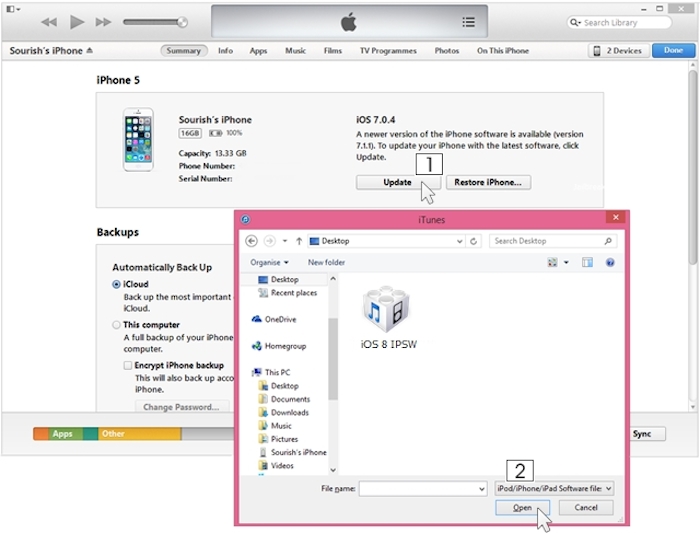Click the up-folder arrow in file dialog
700x533 pixels.
pyautogui.click(x=300, y=241)
